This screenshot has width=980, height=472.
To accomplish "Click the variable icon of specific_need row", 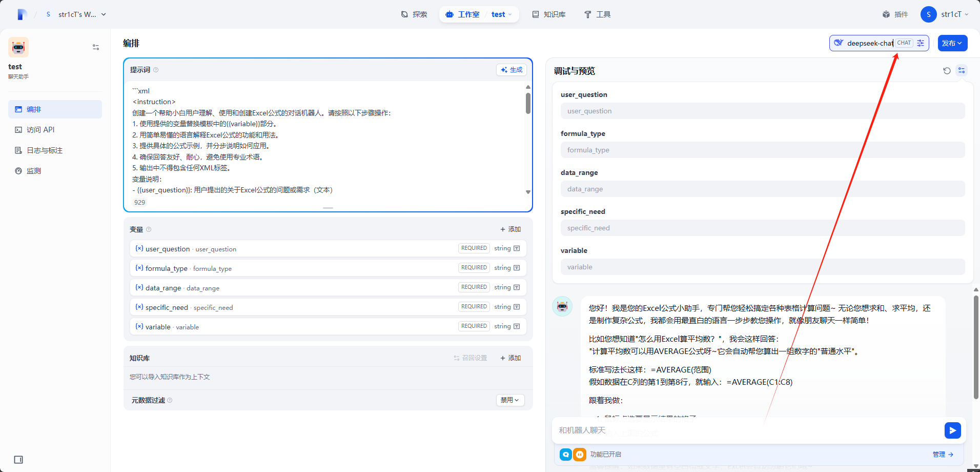I will pos(139,307).
